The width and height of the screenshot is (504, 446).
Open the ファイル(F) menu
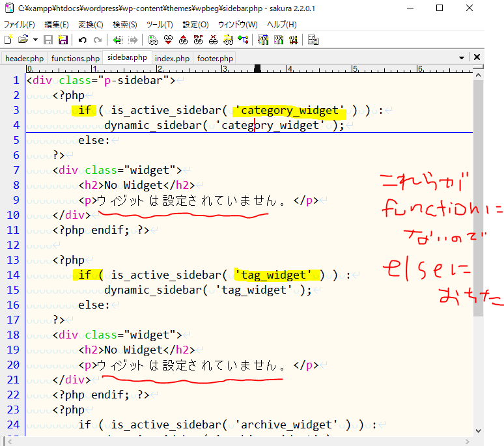(20, 25)
